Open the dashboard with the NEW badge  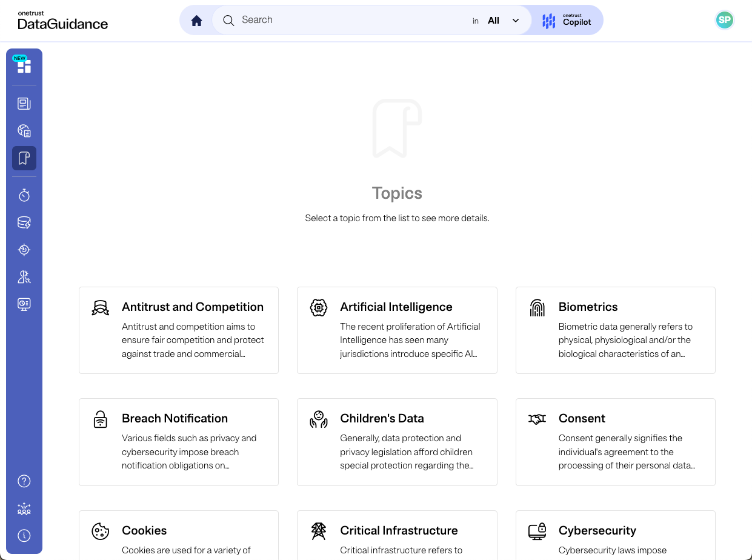pos(24,66)
